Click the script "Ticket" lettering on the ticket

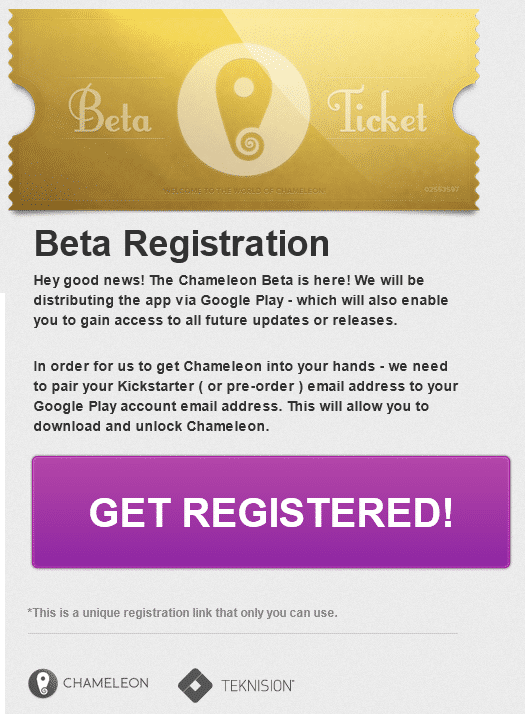tap(377, 111)
